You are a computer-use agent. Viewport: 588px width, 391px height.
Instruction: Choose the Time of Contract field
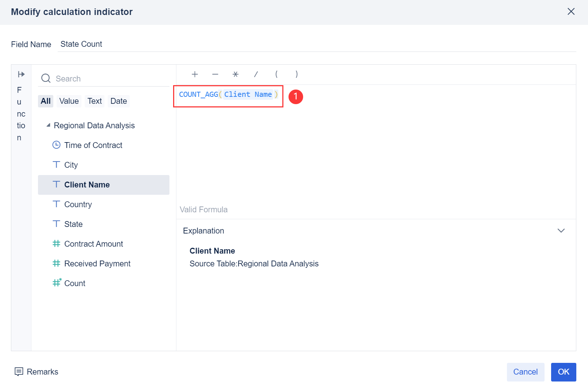pos(93,145)
